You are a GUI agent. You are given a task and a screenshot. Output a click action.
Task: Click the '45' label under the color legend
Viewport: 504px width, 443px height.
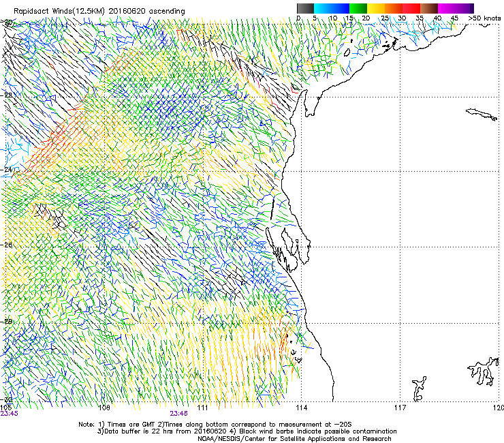point(454,18)
